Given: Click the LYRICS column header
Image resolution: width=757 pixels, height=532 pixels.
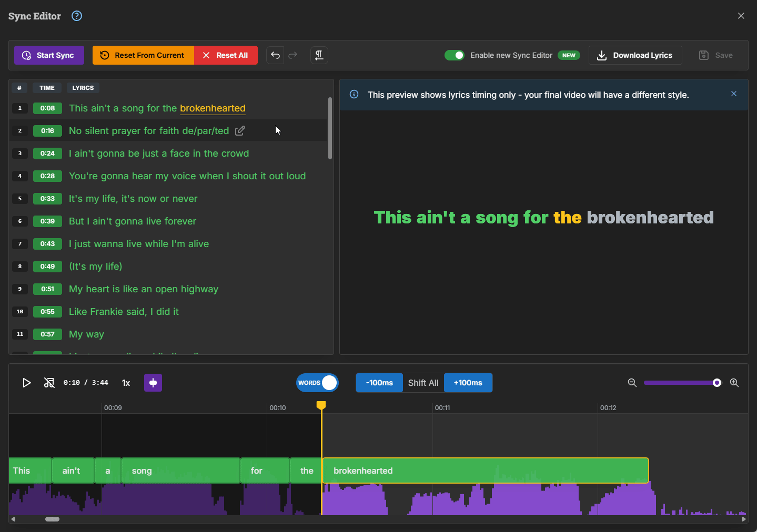Looking at the screenshot, I should [83, 88].
